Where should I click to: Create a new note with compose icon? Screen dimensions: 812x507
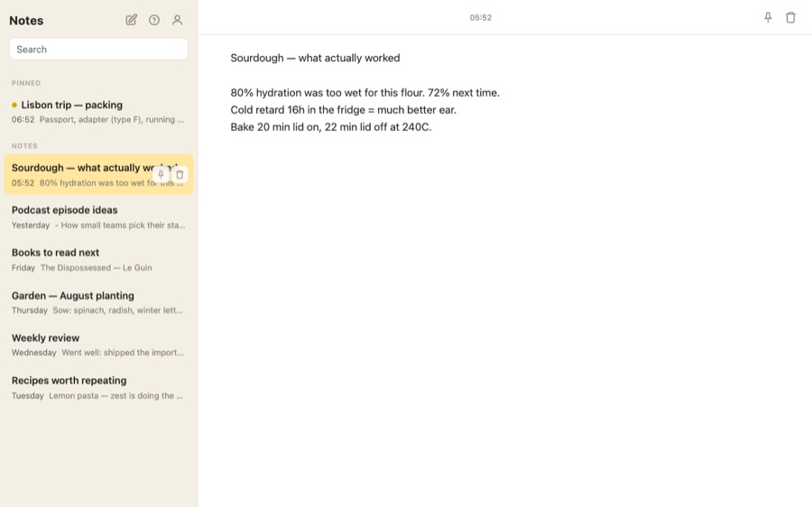point(132,20)
